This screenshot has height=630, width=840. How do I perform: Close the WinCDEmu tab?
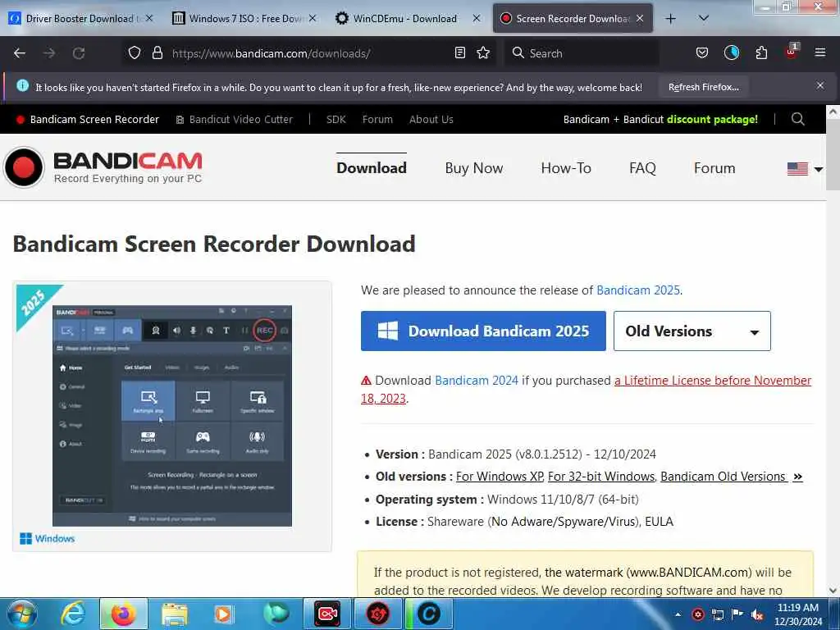477,19
